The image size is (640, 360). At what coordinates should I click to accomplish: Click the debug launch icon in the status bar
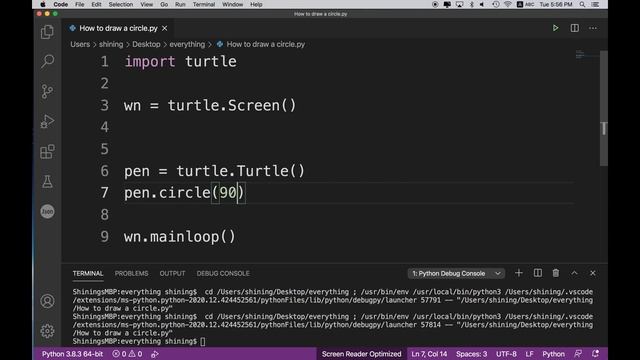(155, 354)
